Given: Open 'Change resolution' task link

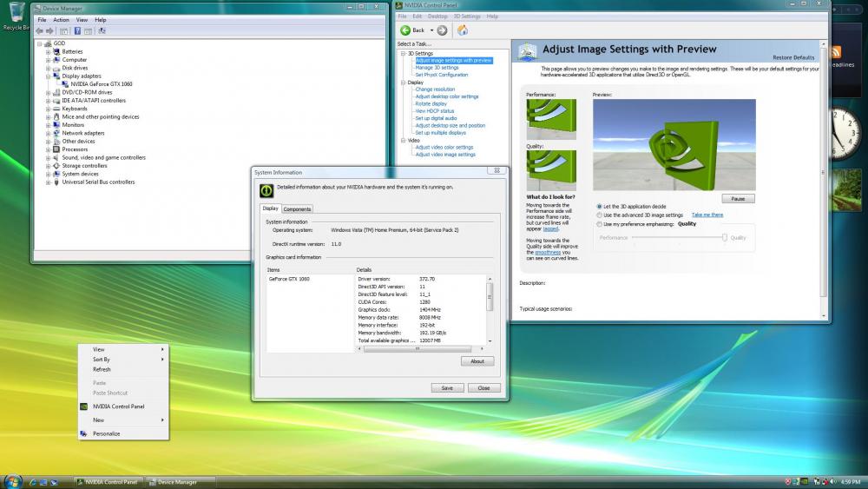Looking at the screenshot, I should [435, 89].
